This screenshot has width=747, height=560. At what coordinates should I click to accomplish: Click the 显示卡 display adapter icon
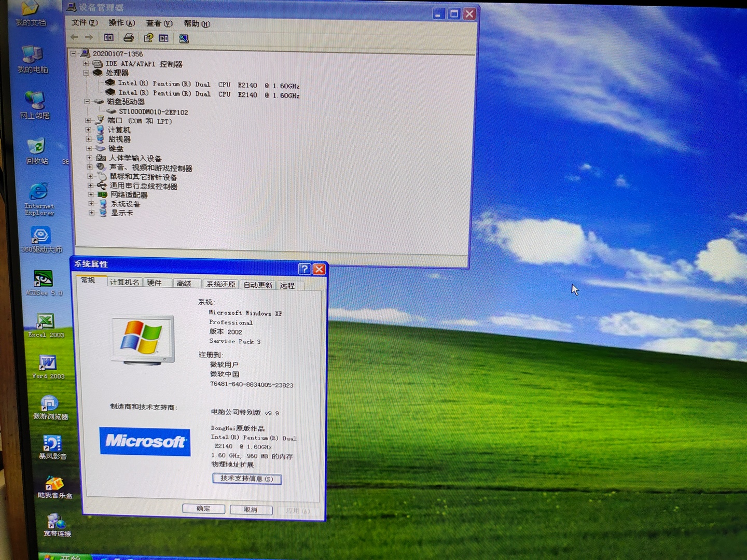click(103, 213)
